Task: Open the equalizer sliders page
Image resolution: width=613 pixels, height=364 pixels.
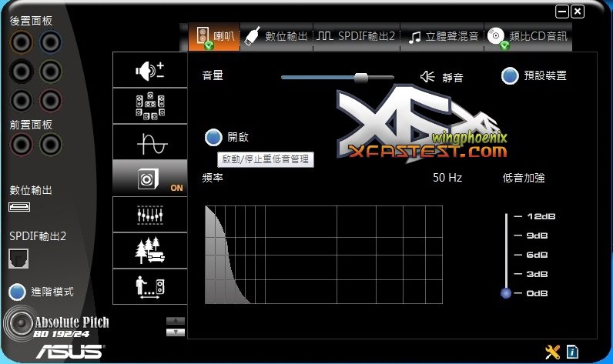Action: 150,215
